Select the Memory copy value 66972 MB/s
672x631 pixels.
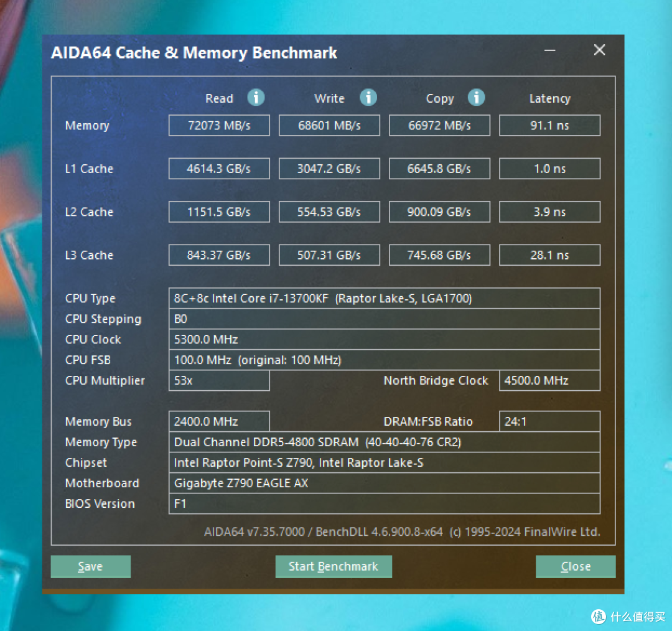[x=439, y=126]
